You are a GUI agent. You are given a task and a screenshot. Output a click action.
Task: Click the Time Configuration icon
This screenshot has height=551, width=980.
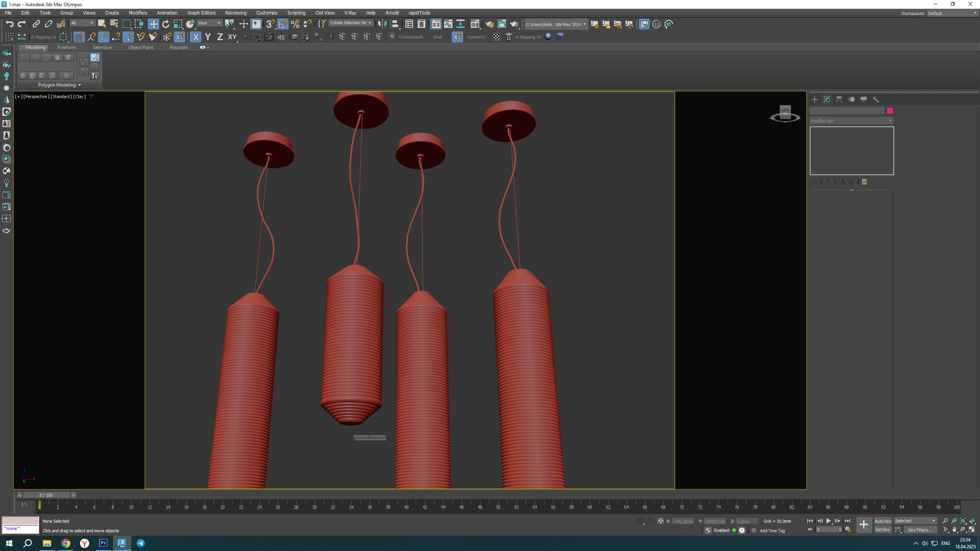[x=848, y=530]
